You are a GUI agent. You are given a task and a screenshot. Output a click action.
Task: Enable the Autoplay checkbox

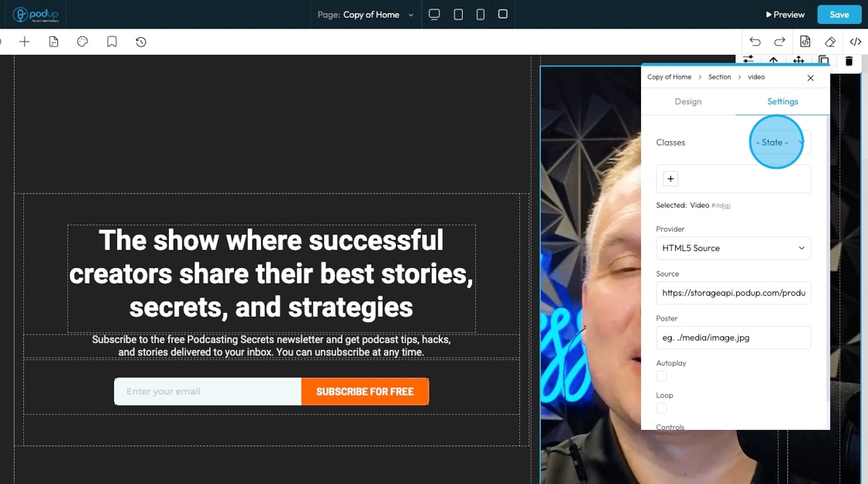662,376
